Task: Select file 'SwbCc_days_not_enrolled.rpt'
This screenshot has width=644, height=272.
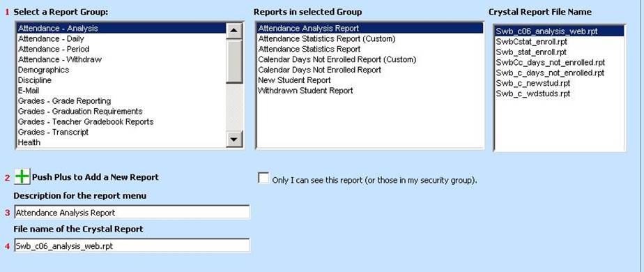Action: [x=560, y=63]
